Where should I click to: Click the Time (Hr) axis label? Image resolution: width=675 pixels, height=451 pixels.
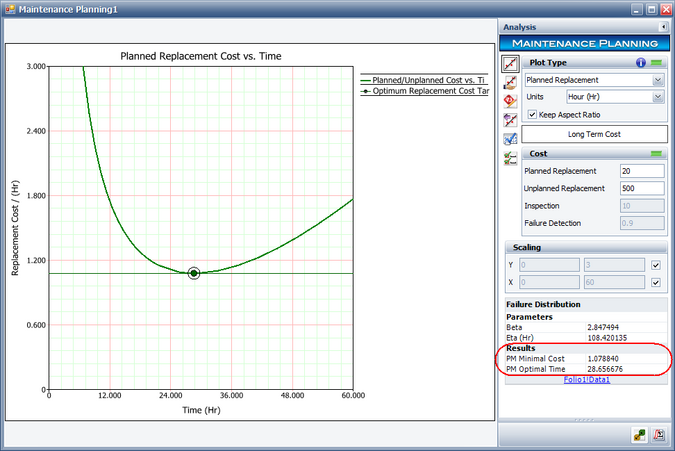[x=201, y=410]
